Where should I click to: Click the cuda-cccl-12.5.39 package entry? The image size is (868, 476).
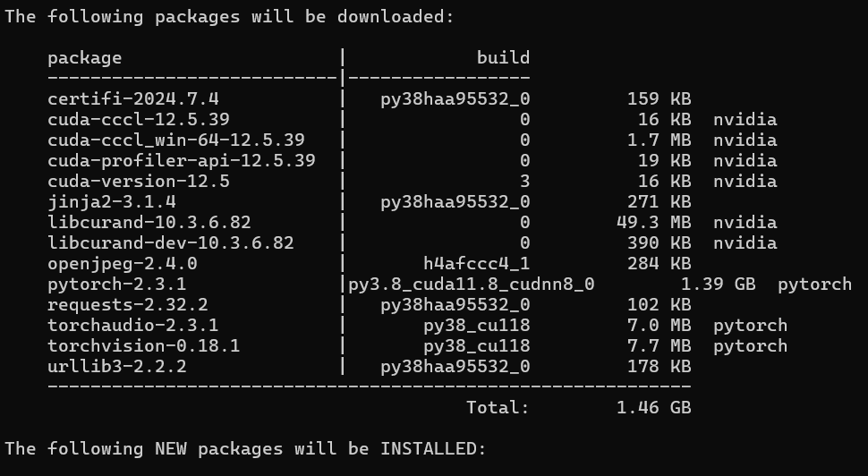tap(138, 119)
